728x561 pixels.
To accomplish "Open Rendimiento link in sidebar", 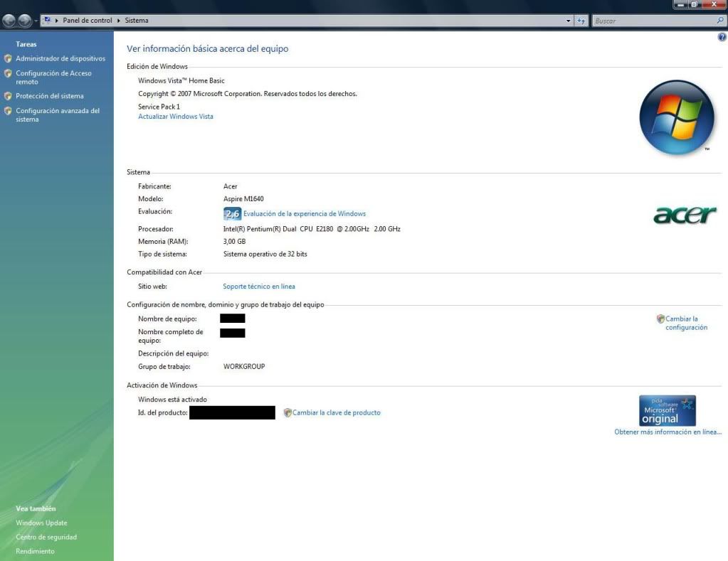I will click(35, 551).
